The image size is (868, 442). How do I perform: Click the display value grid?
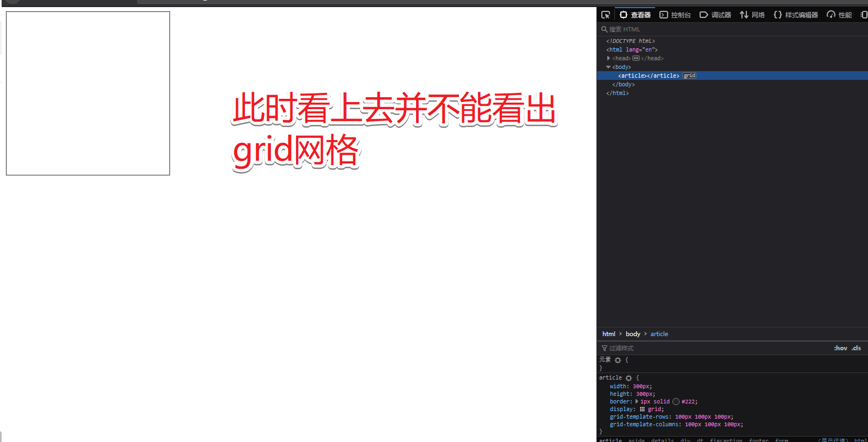(x=654, y=409)
